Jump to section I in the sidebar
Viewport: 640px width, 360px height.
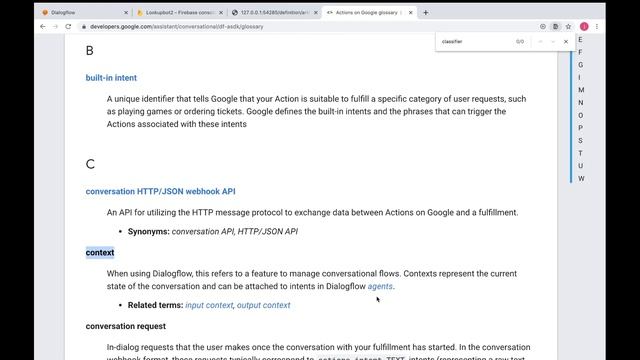(x=579, y=78)
